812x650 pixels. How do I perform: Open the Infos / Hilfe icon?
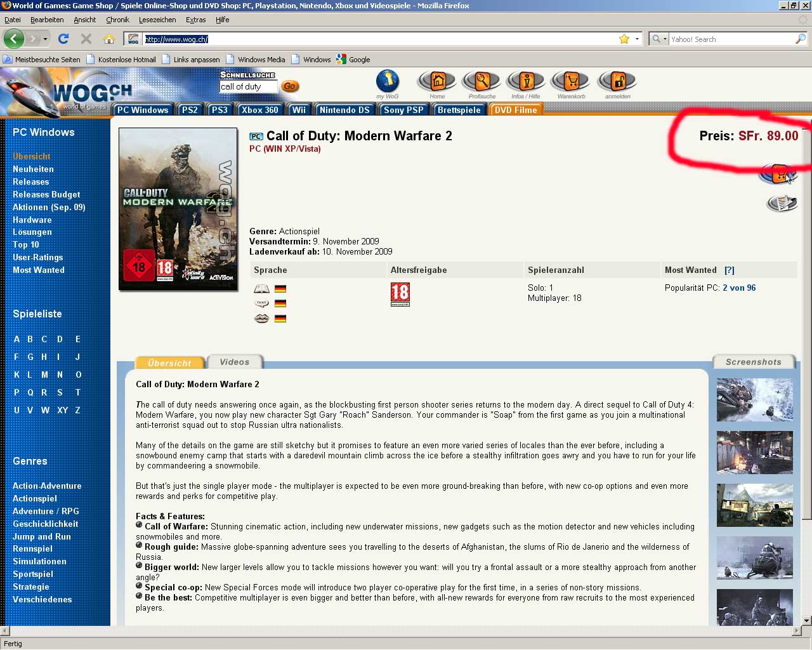pos(526,81)
